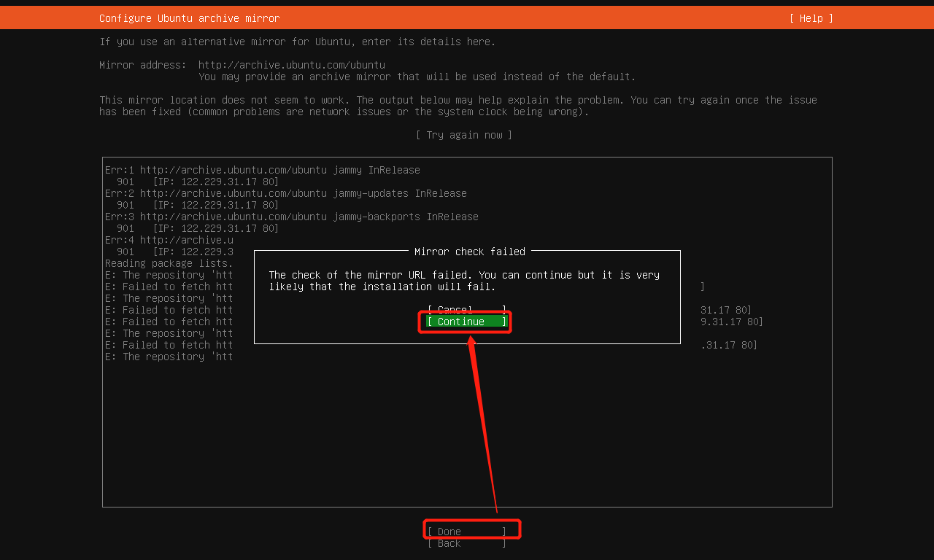The height and width of the screenshot is (560, 934).
Task: Select the Err:3 jammy-backports InRelease log line
Action: [292, 217]
